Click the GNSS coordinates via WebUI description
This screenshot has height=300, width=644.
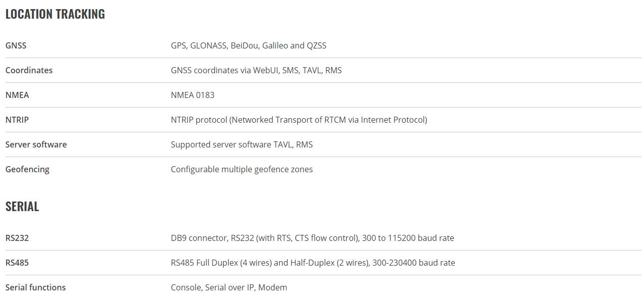[256, 70]
